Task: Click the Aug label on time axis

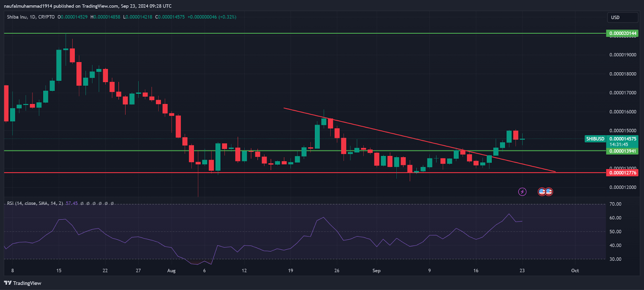Action: (x=171, y=271)
